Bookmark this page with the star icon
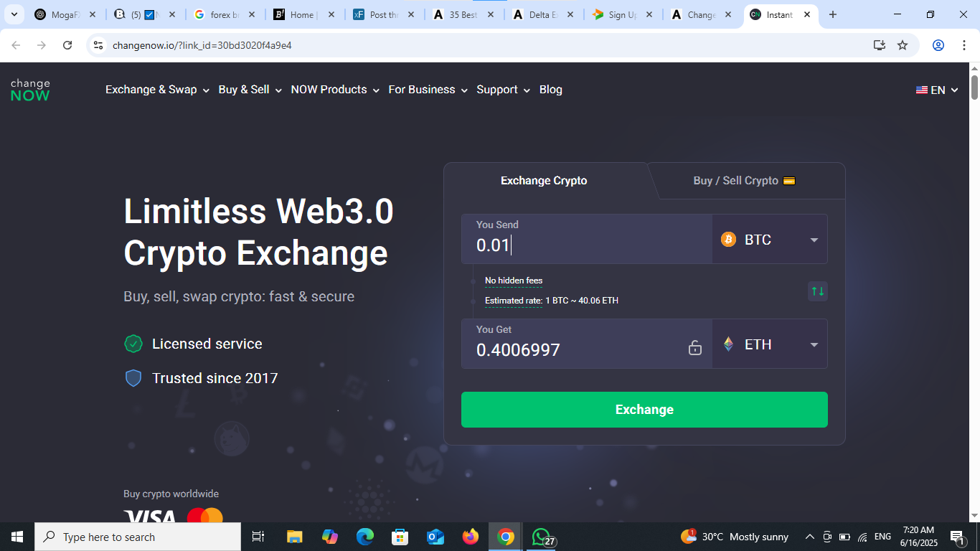 [903, 45]
